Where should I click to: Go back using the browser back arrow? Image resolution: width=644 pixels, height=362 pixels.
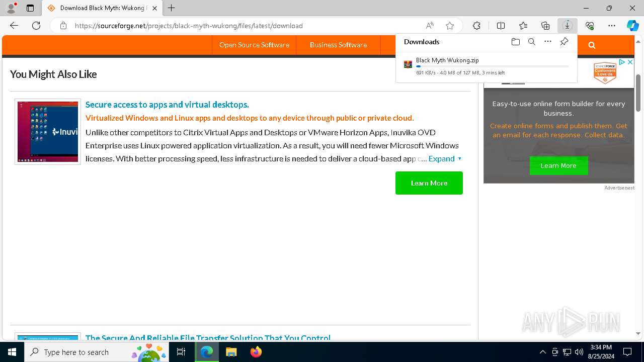14,26
